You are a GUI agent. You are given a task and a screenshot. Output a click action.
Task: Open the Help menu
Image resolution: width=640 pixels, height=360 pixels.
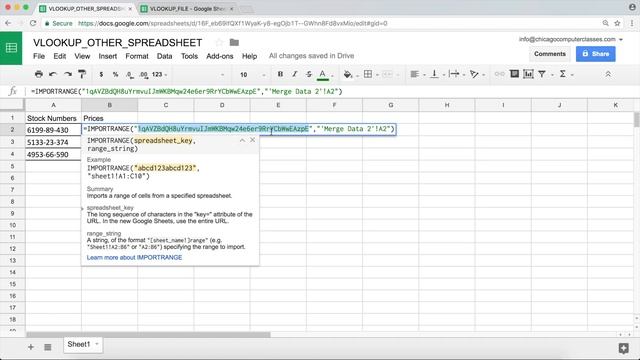pos(249,56)
